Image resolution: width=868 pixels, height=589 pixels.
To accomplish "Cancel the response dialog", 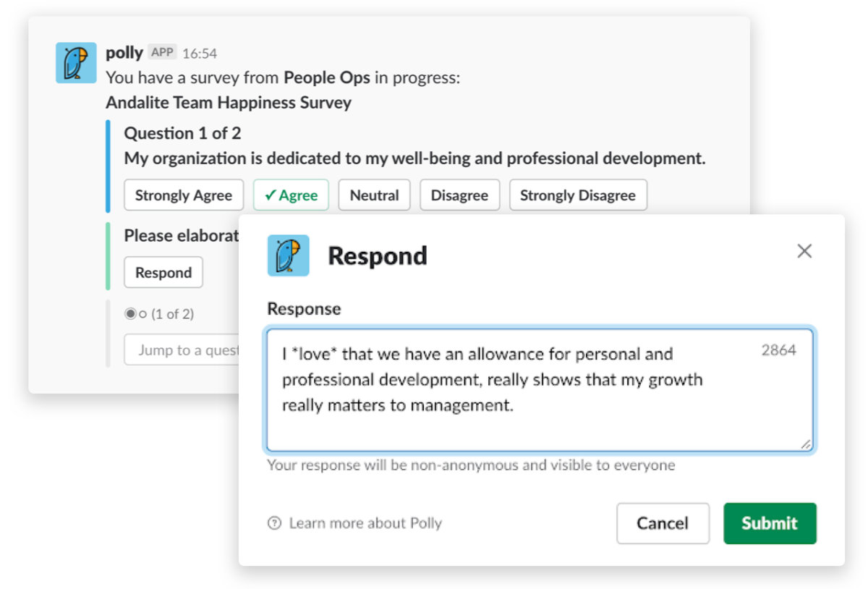I will (663, 523).
